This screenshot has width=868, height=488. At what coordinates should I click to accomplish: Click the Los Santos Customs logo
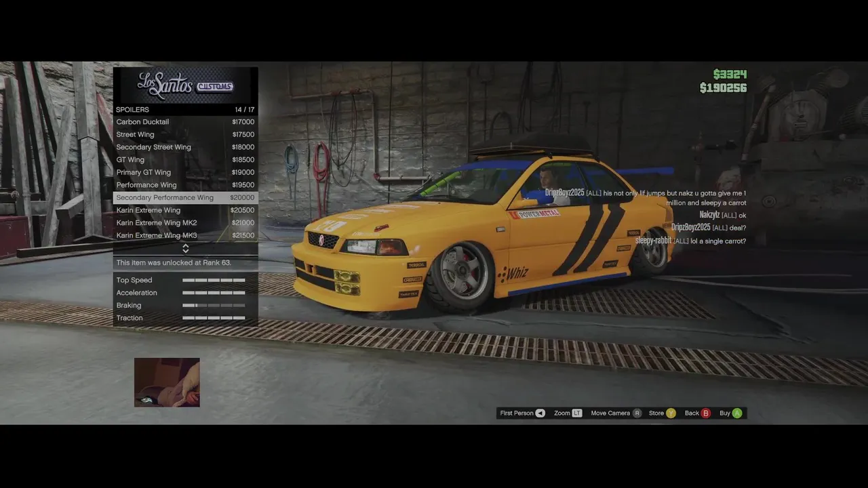point(185,85)
